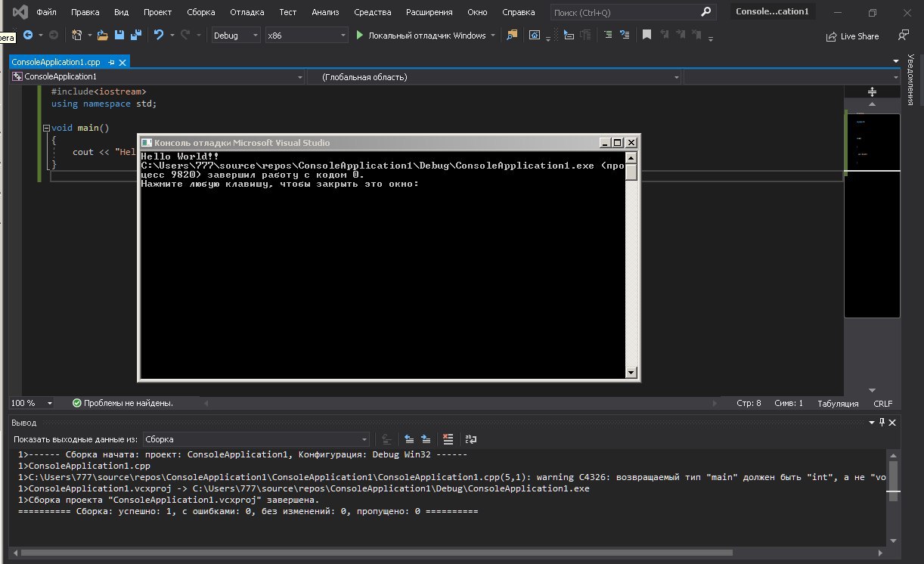Pin the ConsoleApplication1.cpp tab

(x=111, y=62)
